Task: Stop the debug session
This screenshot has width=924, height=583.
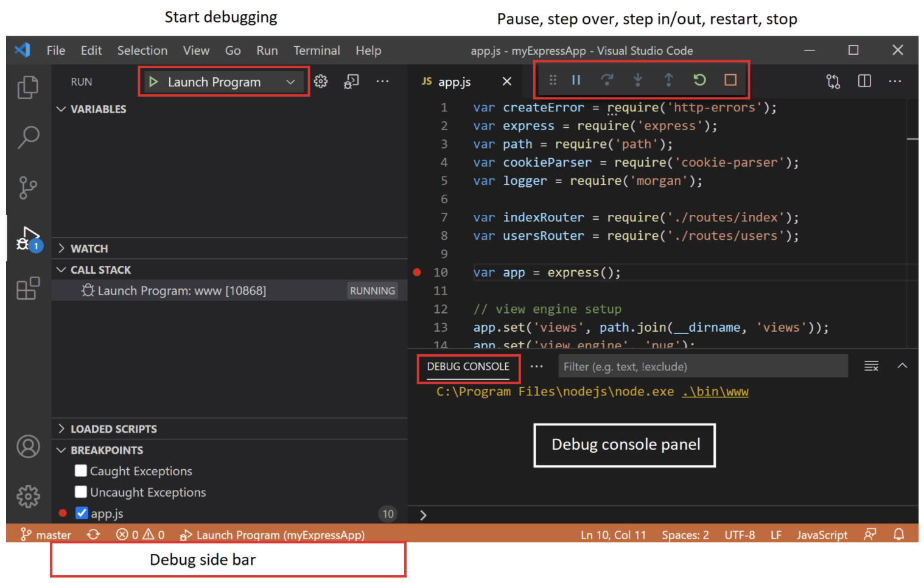Action: click(730, 80)
